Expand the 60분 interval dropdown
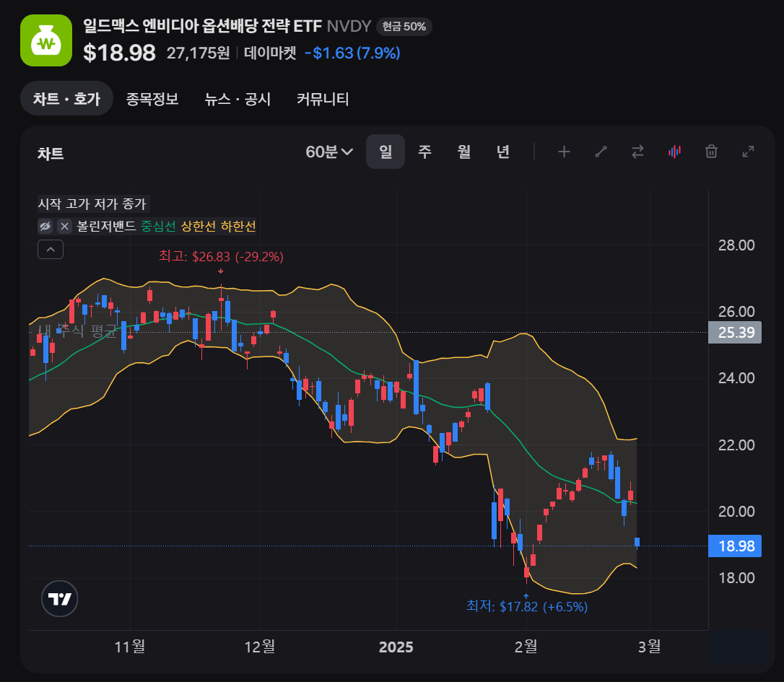The height and width of the screenshot is (682, 784). pyautogui.click(x=329, y=152)
